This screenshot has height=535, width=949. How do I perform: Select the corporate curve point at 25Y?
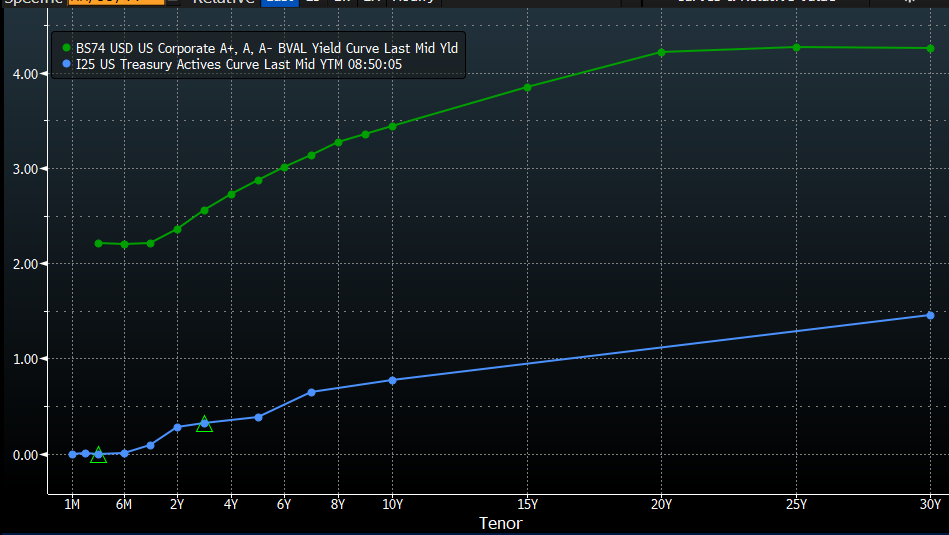(796, 47)
